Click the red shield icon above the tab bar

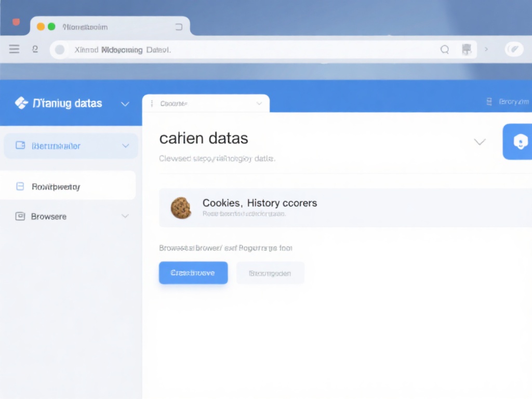[16, 22]
